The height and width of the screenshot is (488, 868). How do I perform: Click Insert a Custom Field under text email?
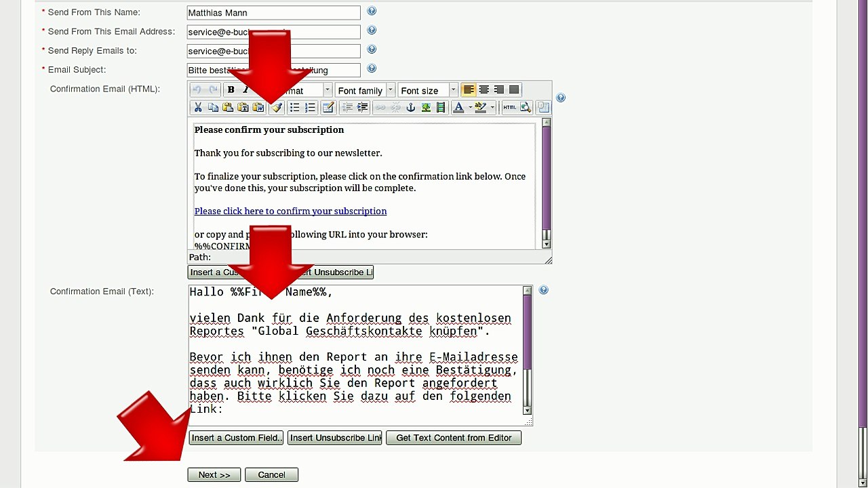tap(236, 438)
